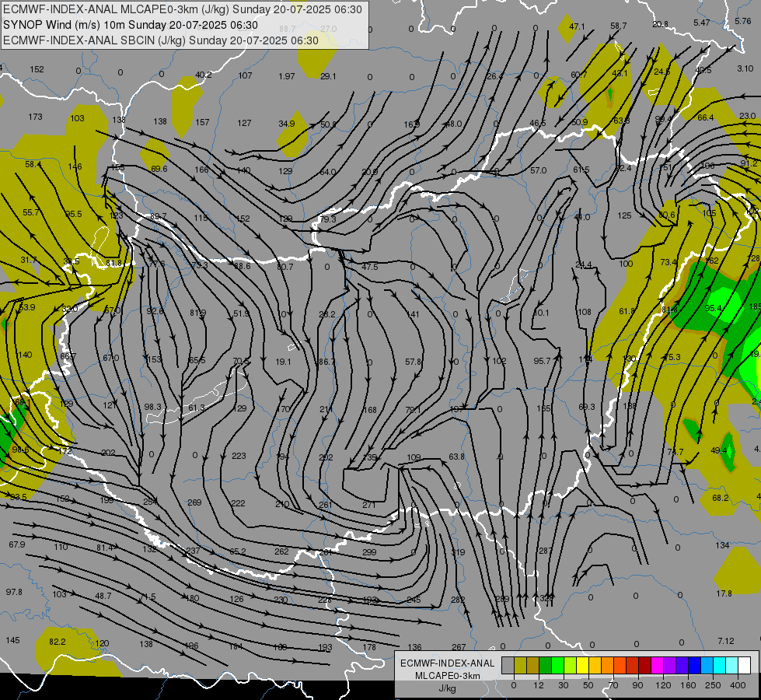Click the map value 237
Screen dimensions: 761x700
pos(193,551)
